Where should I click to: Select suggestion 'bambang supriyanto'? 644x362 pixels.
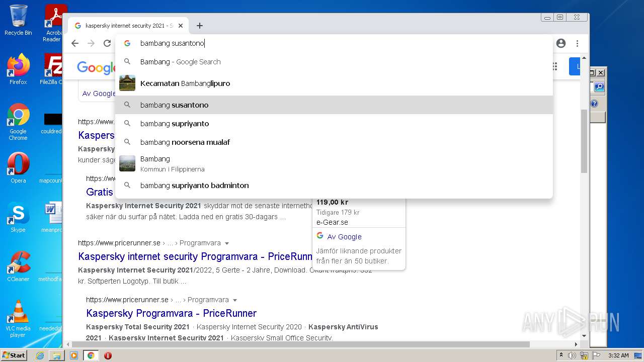click(334, 124)
